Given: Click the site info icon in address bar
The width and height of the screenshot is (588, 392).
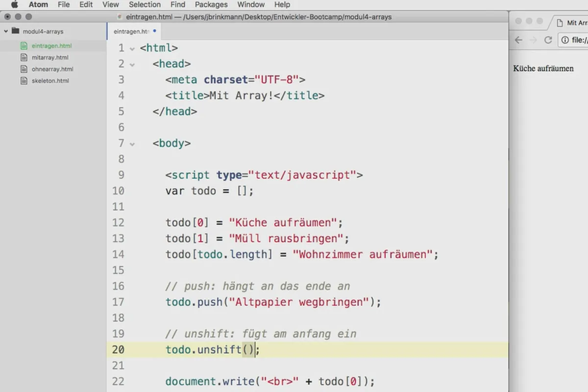Looking at the screenshot, I should coord(565,40).
